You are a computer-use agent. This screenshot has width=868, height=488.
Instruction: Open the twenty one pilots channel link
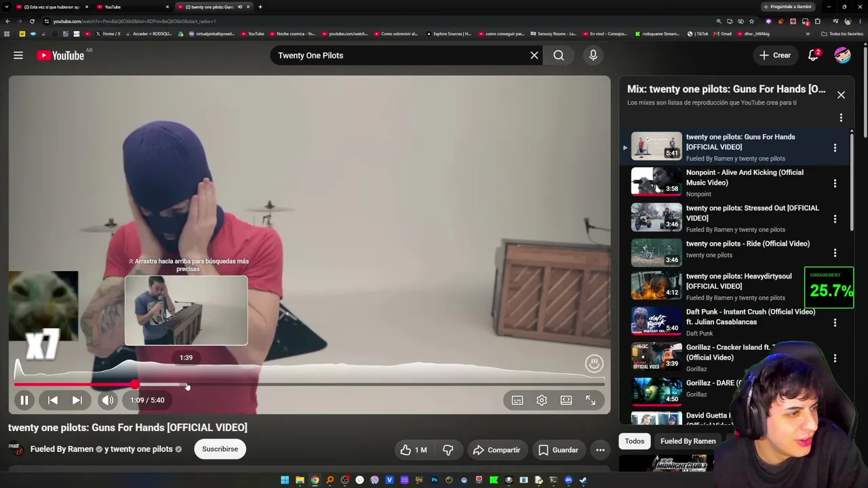coord(142,449)
